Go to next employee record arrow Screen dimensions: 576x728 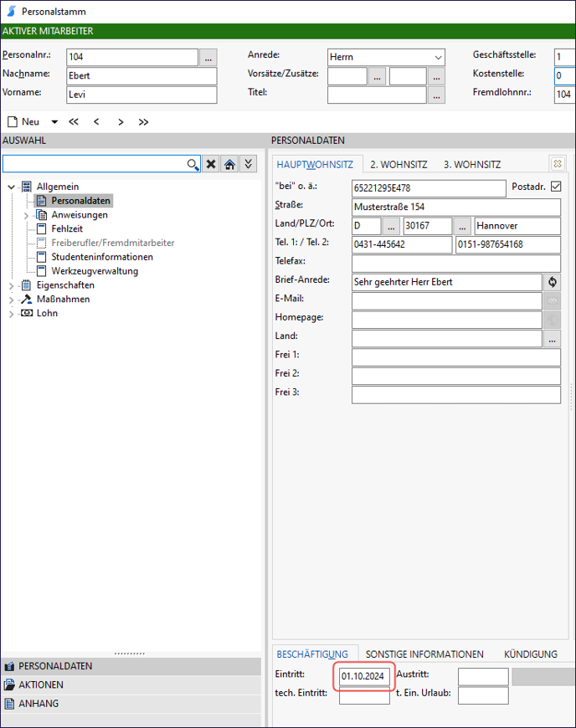pos(121,122)
